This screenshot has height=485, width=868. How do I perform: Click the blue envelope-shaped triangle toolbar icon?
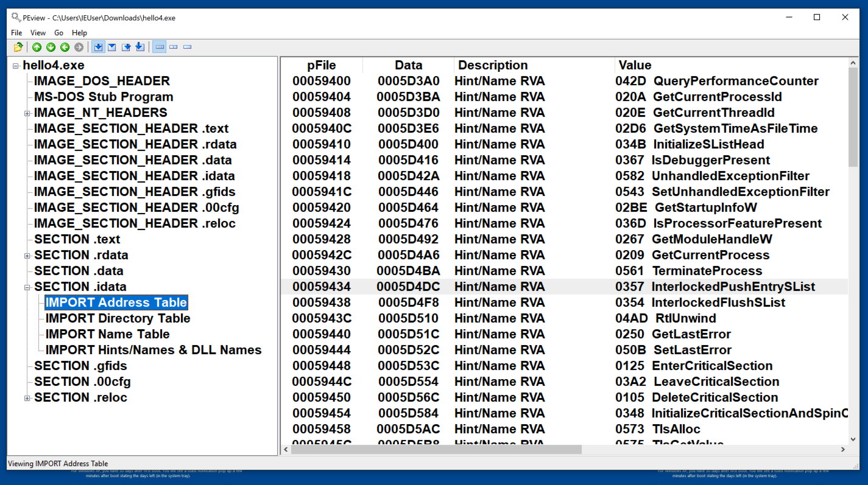click(x=112, y=47)
